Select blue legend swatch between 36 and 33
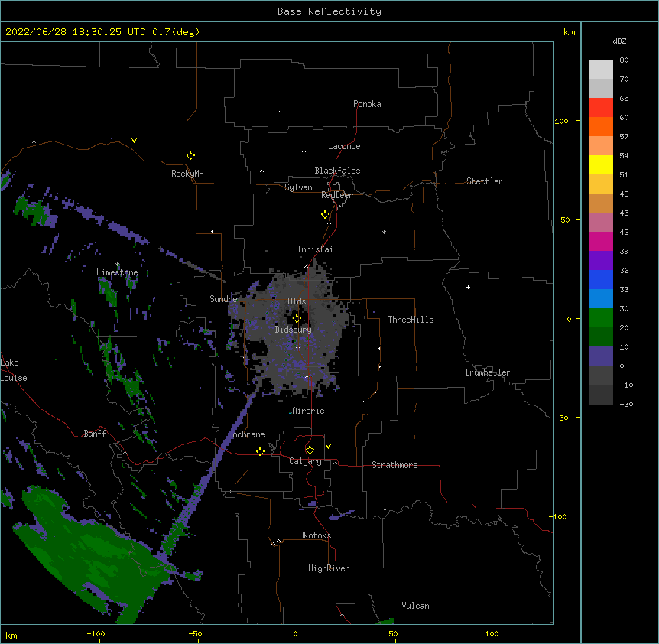The width and height of the screenshot is (659, 644). (601, 279)
